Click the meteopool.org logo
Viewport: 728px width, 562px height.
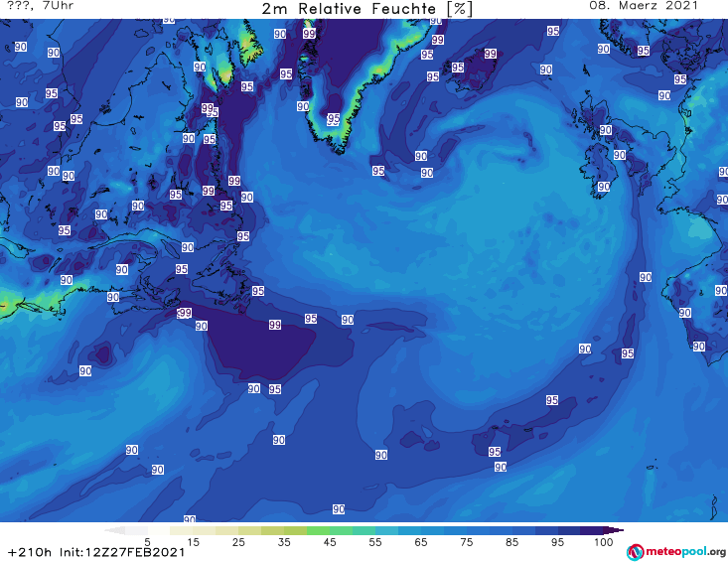[x=675, y=552]
